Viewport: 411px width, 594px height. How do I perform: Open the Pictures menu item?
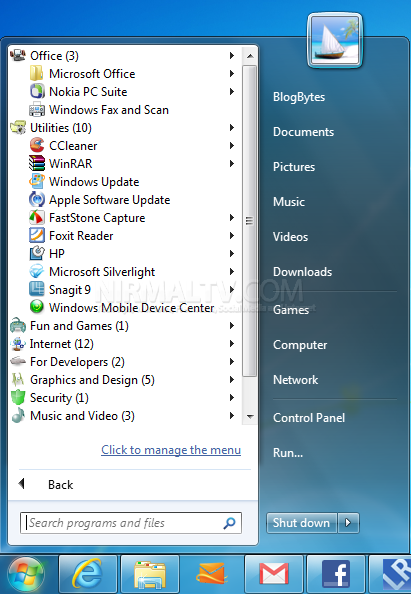point(294,167)
